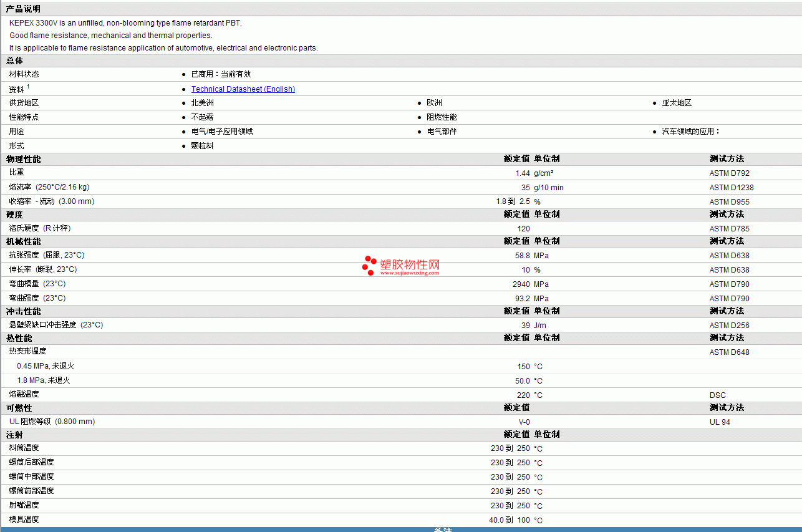The image size is (802, 532).
Task: Select the 螺筒后部温度 row label
Action: pyautogui.click(x=31, y=462)
